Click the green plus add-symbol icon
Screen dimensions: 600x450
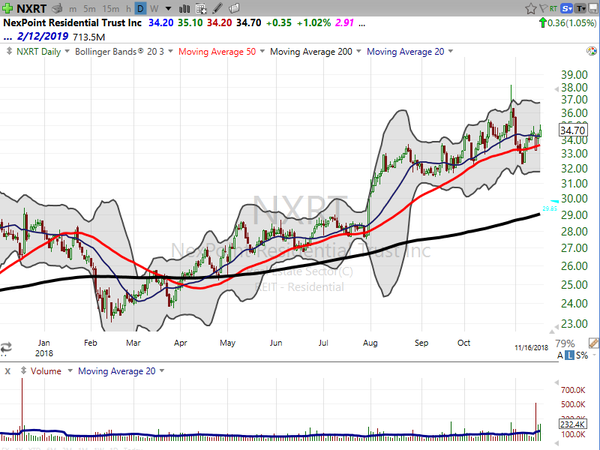(7, 8)
